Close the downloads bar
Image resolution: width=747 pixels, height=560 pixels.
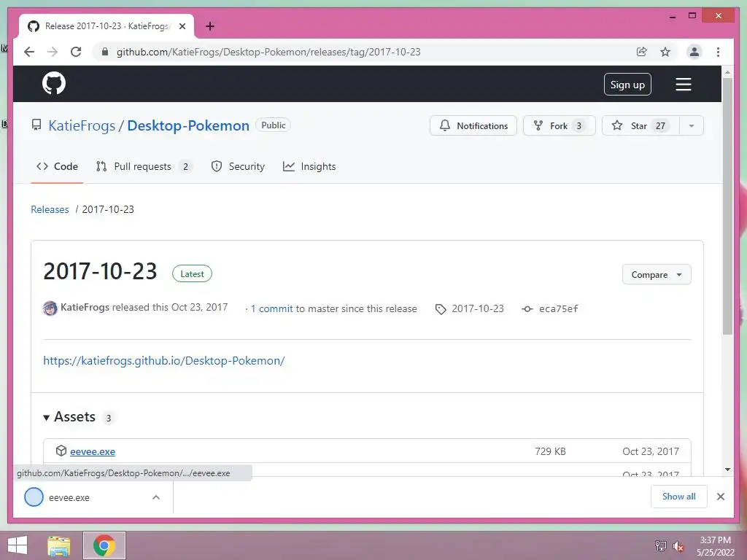(720, 497)
